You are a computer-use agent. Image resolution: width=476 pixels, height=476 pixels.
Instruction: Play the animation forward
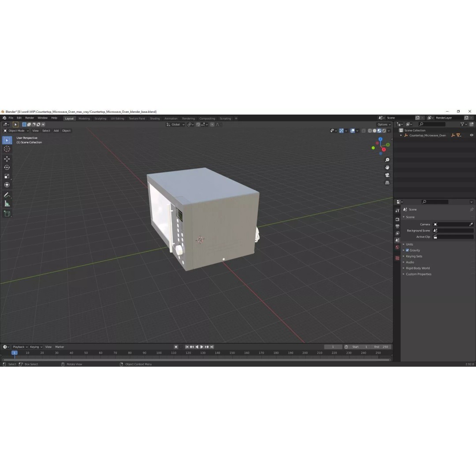click(x=201, y=347)
